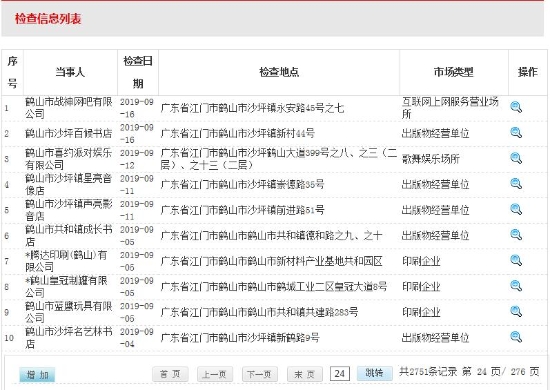Click 印刷企业 in the 鹤山皇冠制罐 row
The width and height of the screenshot is (550, 390).
tap(421, 287)
